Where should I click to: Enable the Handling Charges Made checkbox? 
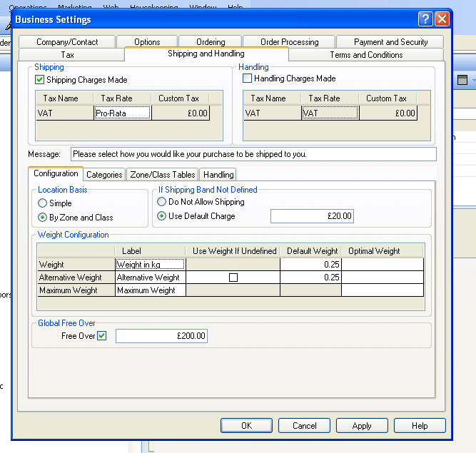tap(248, 78)
